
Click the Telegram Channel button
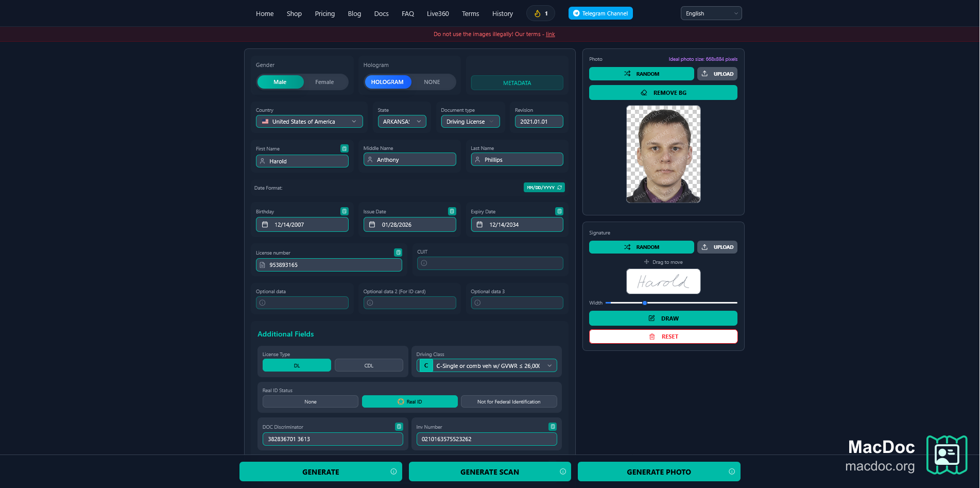coord(600,13)
